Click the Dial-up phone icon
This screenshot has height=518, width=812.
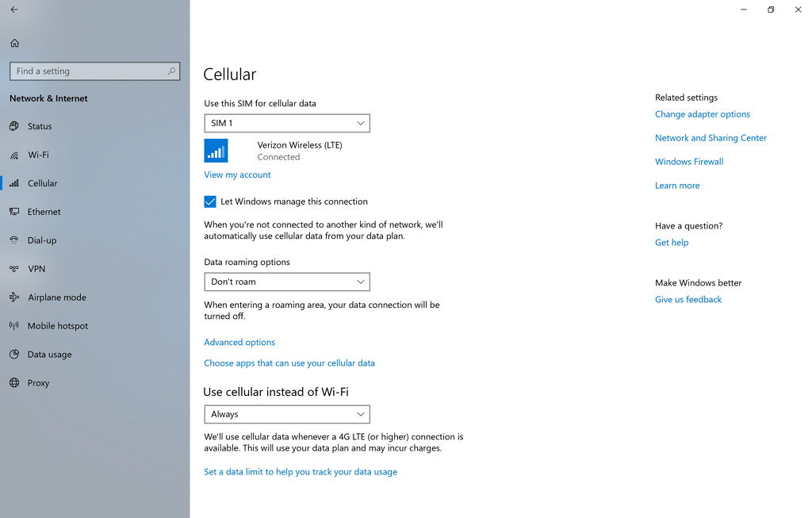click(14, 240)
